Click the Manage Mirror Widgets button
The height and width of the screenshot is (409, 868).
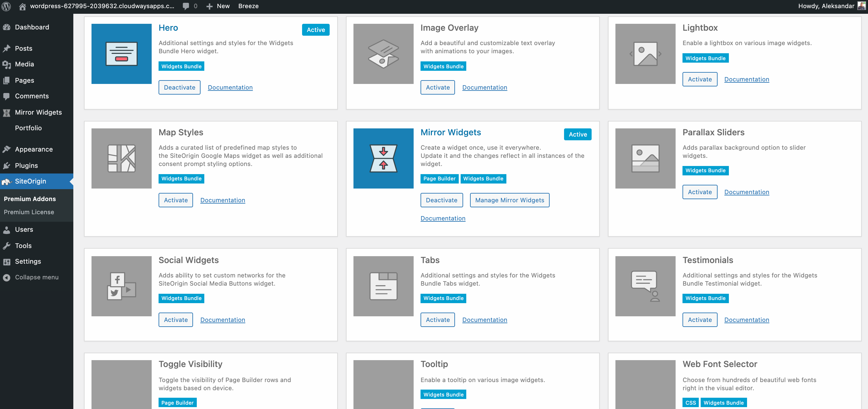point(510,200)
